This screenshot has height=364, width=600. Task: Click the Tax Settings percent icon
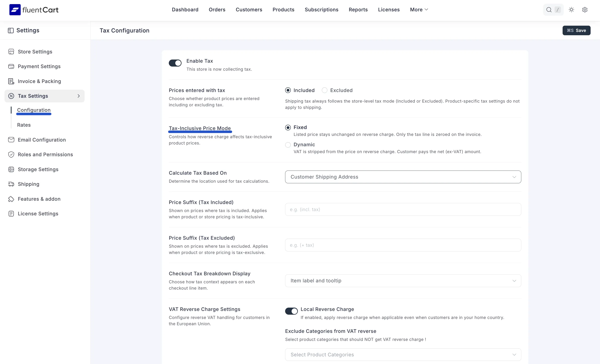tap(11, 96)
